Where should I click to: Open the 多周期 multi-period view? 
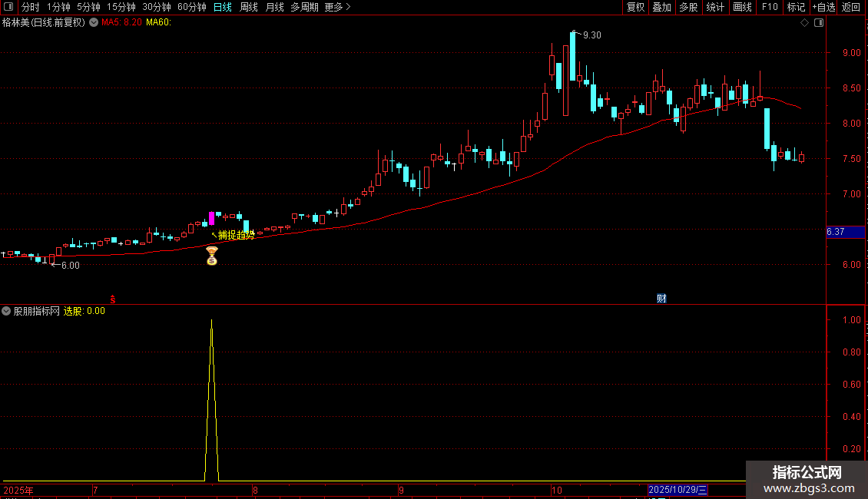click(304, 7)
